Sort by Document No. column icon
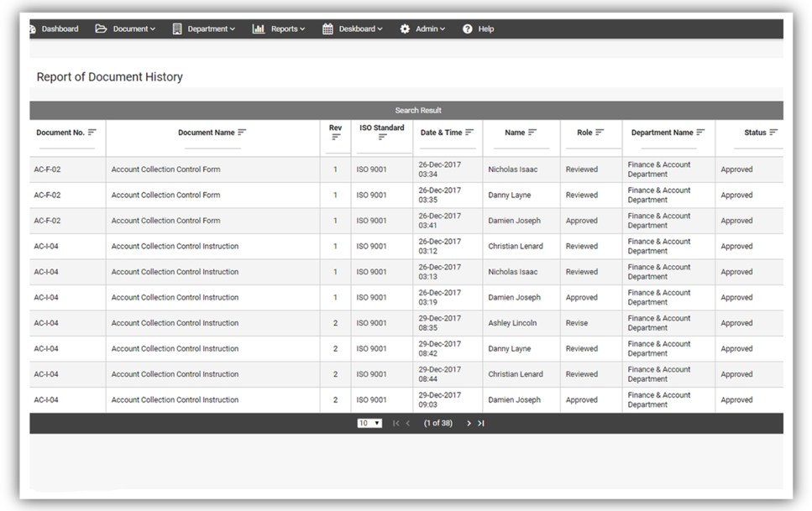The height and width of the screenshot is (511, 812). (92, 132)
